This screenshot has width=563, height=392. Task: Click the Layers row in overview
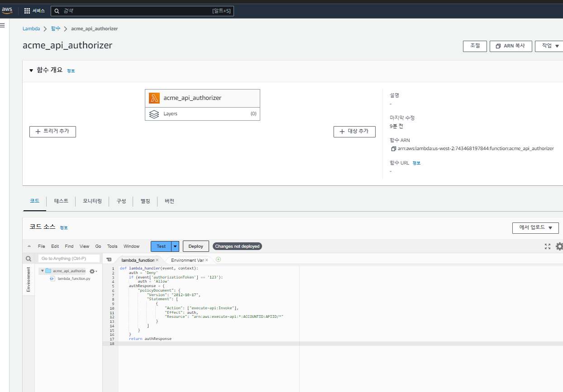202,114
